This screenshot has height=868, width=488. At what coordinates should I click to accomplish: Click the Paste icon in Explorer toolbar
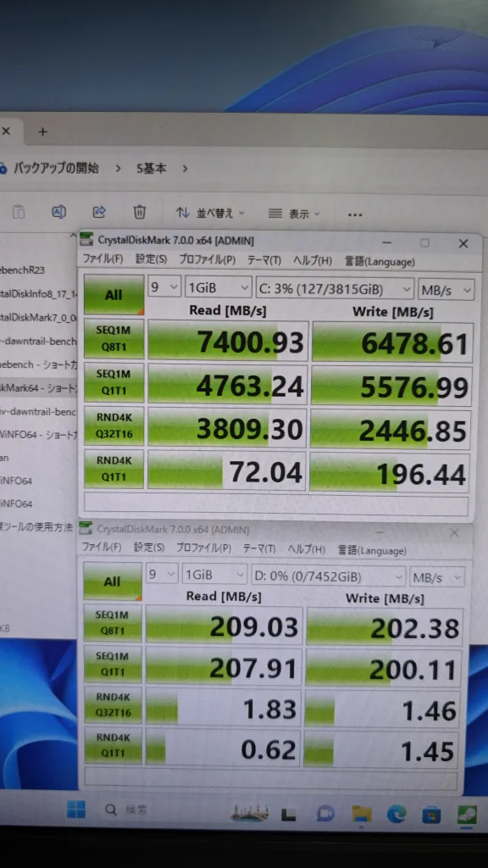19,212
